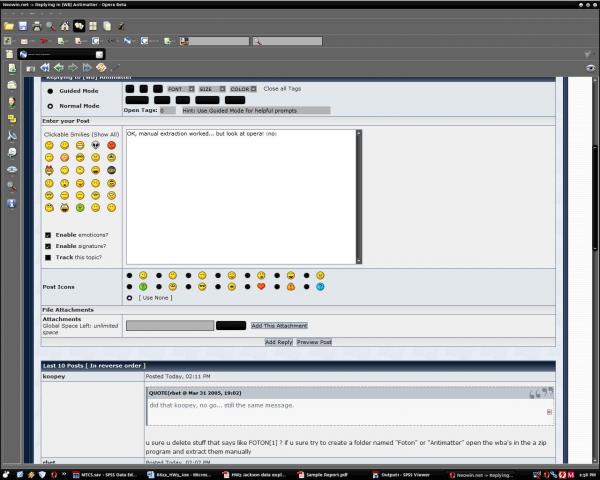Open the FONT dropdown
This screenshot has width=600, height=480.
click(x=181, y=89)
